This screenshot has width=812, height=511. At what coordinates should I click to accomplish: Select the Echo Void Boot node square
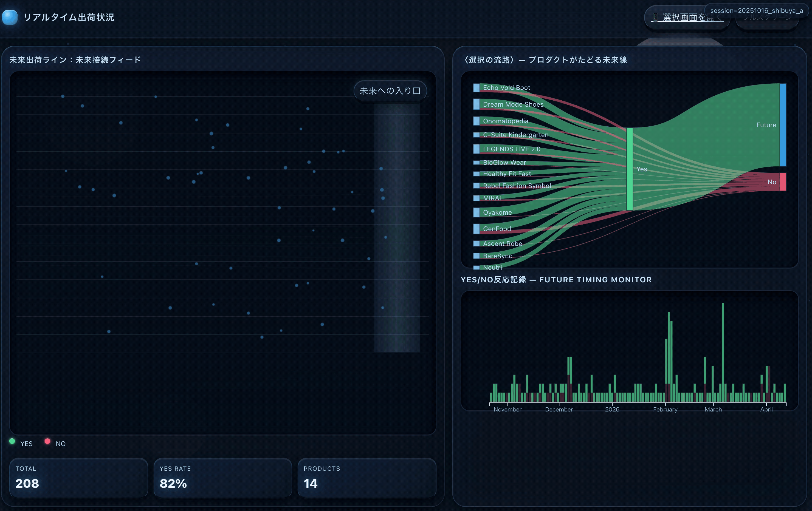(x=476, y=88)
